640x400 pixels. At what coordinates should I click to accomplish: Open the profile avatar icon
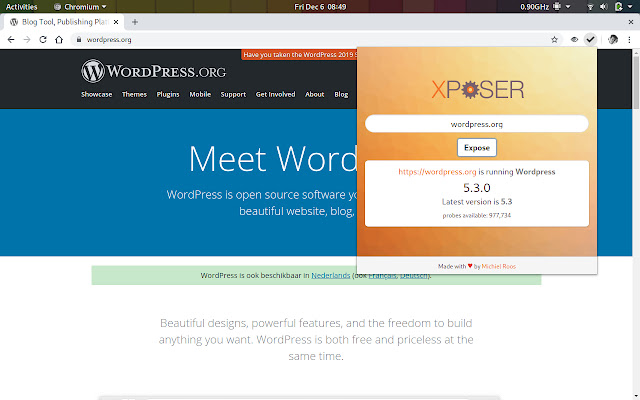click(613, 40)
